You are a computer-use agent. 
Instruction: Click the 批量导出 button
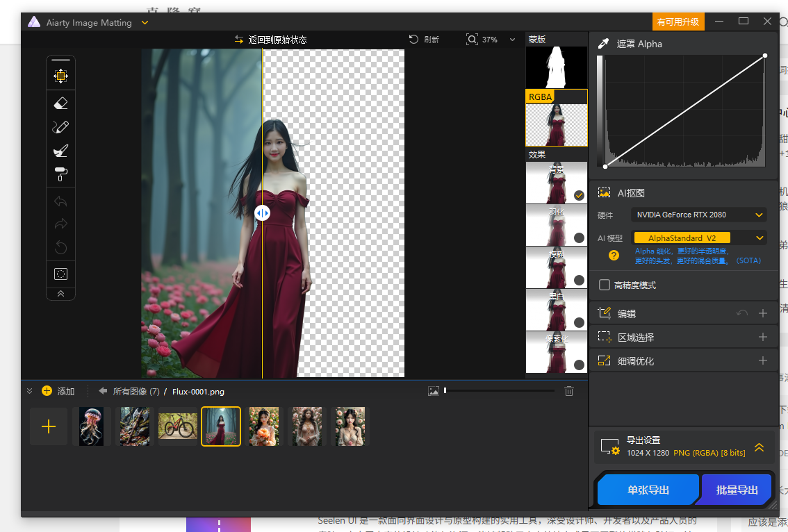tap(737, 490)
